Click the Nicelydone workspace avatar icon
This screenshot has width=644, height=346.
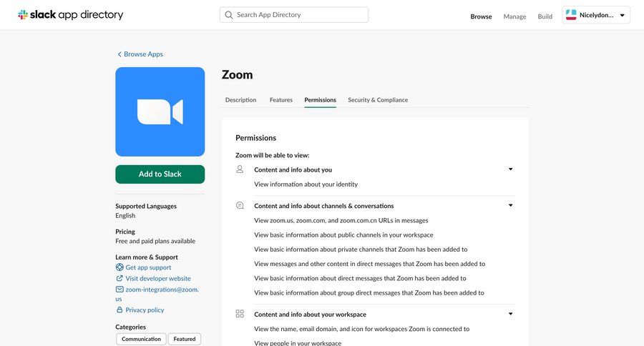(x=571, y=15)
